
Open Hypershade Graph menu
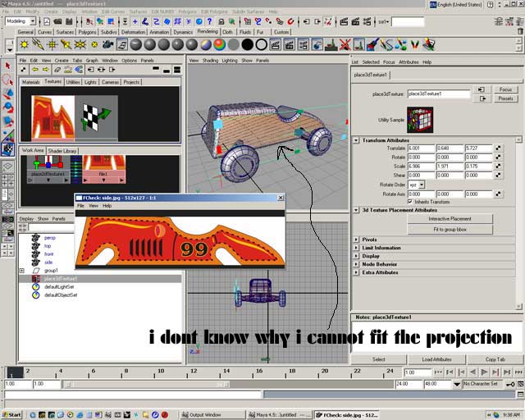point(92,60)
